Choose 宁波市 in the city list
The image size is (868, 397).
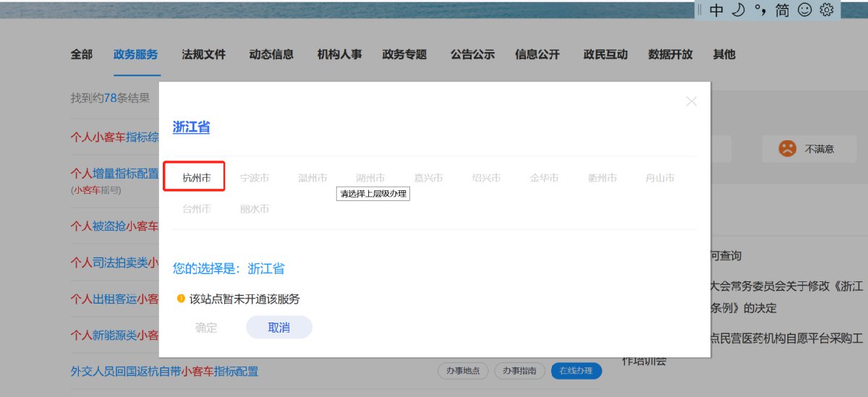tap(254, 178)
